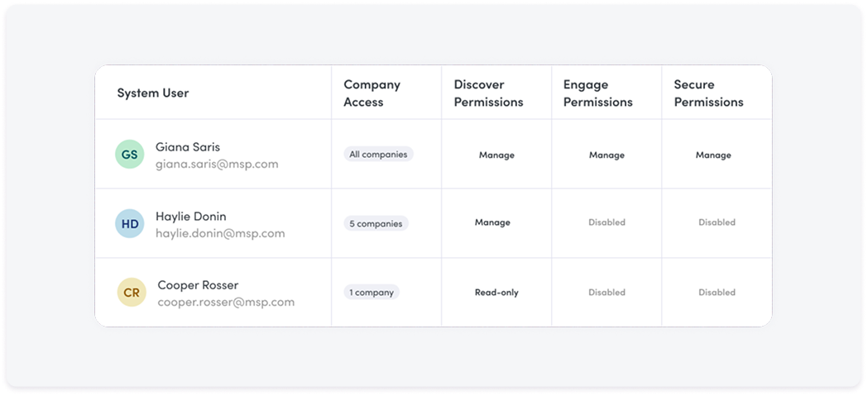Select Cooper Rosser's Engage permission Disabled
The height and width of the screenshot is (396, 868).
(607, 292)
